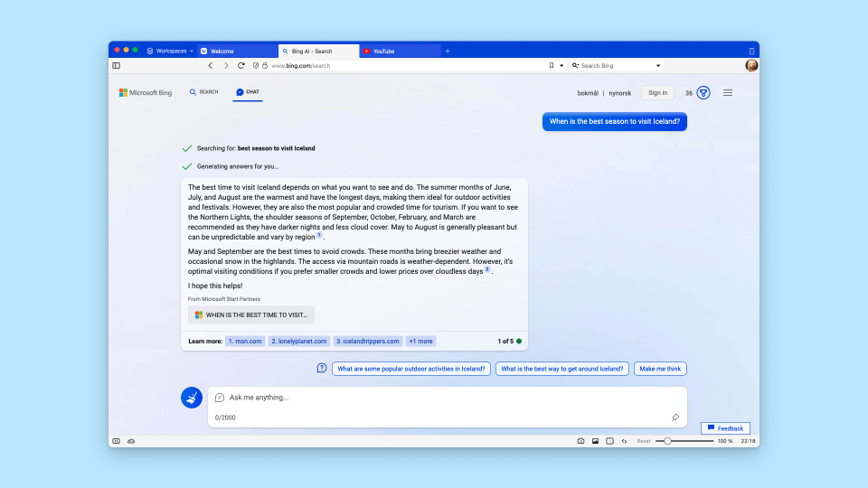Click the Search Bing field magnifier icon
868x488 pixels.
point(575,65)
